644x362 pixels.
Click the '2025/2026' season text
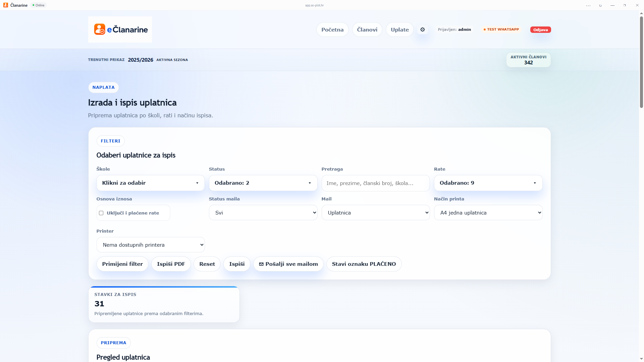click(x=141, y=60)
